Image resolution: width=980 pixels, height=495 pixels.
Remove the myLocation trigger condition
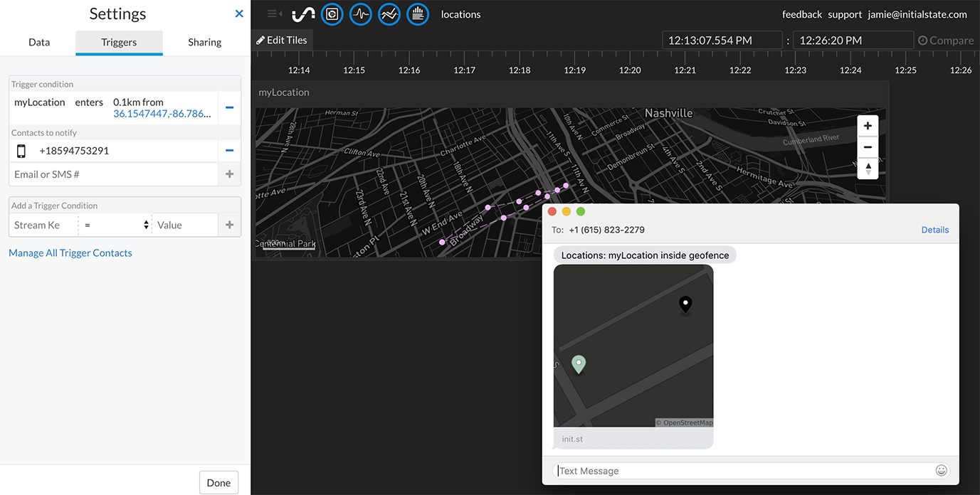tap(229, 107)
